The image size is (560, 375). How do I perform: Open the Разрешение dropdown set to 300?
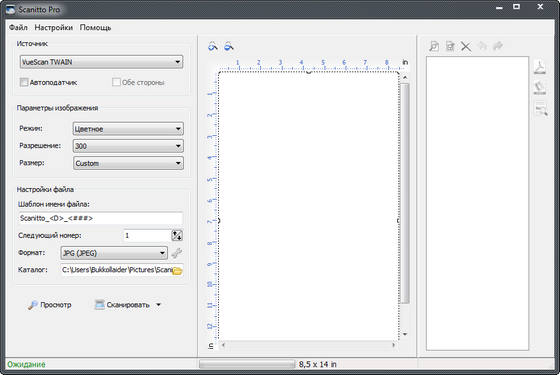coord(128,146)
